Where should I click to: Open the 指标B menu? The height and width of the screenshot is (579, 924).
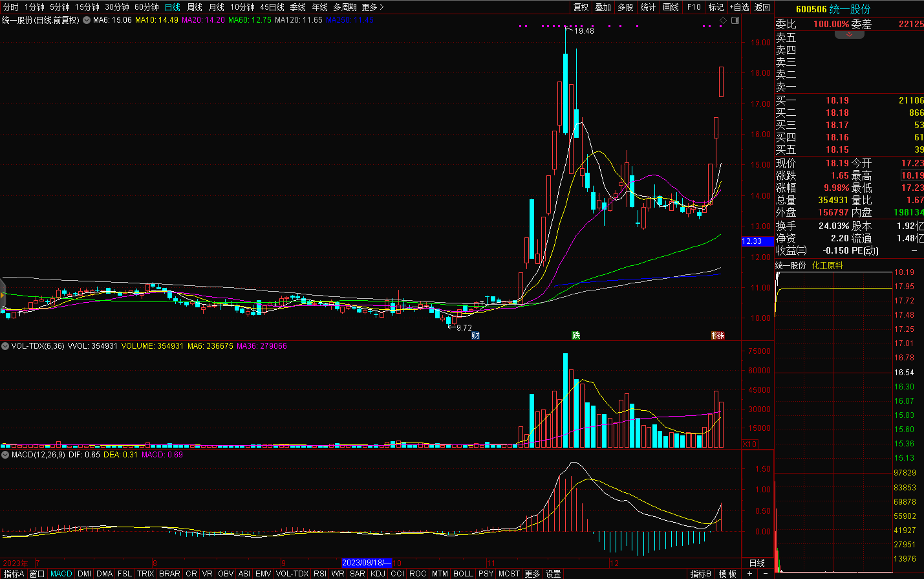pos(701,574)
